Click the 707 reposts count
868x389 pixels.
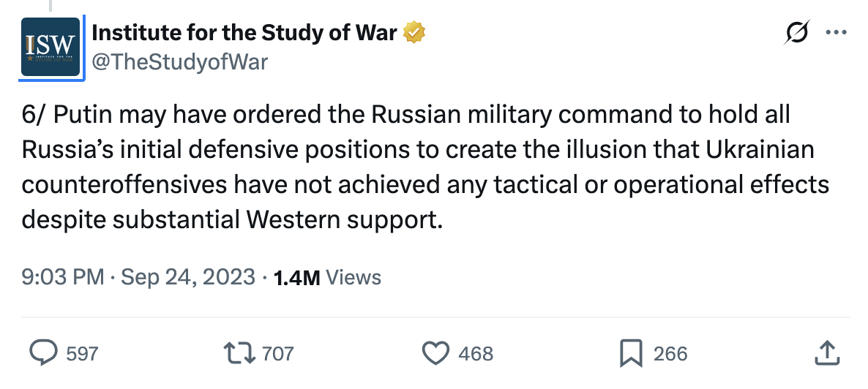pos(278,354)
